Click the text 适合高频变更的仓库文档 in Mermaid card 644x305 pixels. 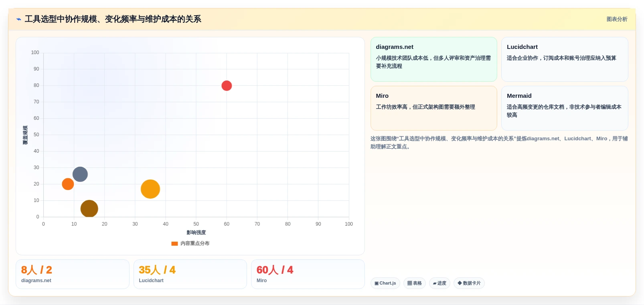[x=535, y=107]
